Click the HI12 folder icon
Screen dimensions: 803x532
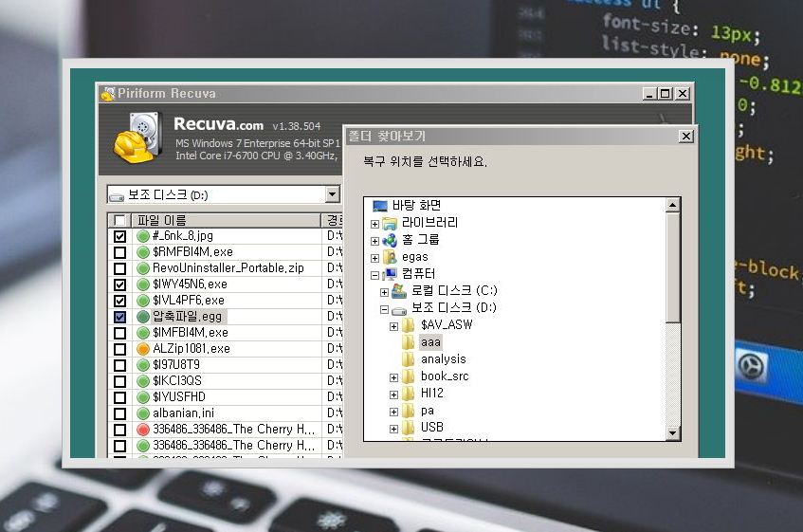(409, 394)
